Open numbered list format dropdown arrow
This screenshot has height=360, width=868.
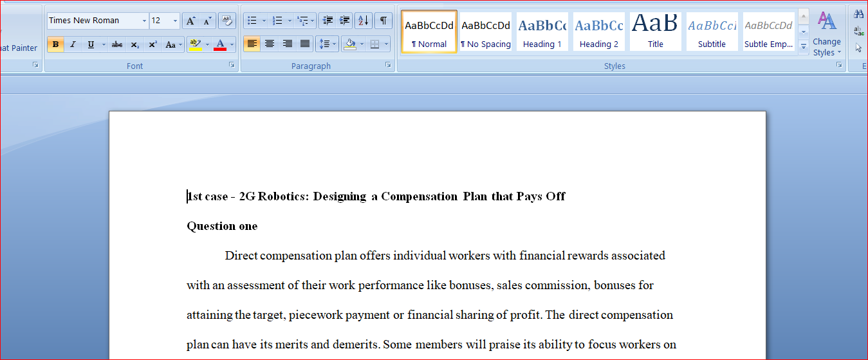[x=290, y=21]
